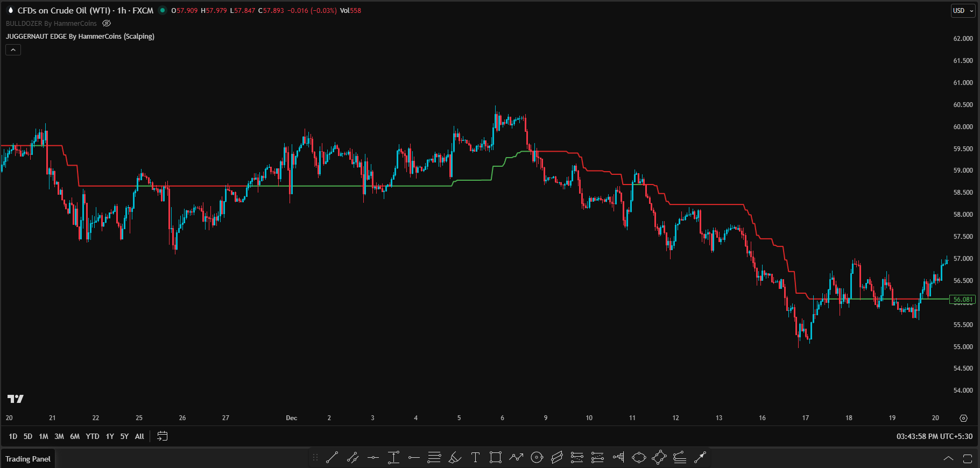Select the Trend Line drawing tool

[332, 457]
